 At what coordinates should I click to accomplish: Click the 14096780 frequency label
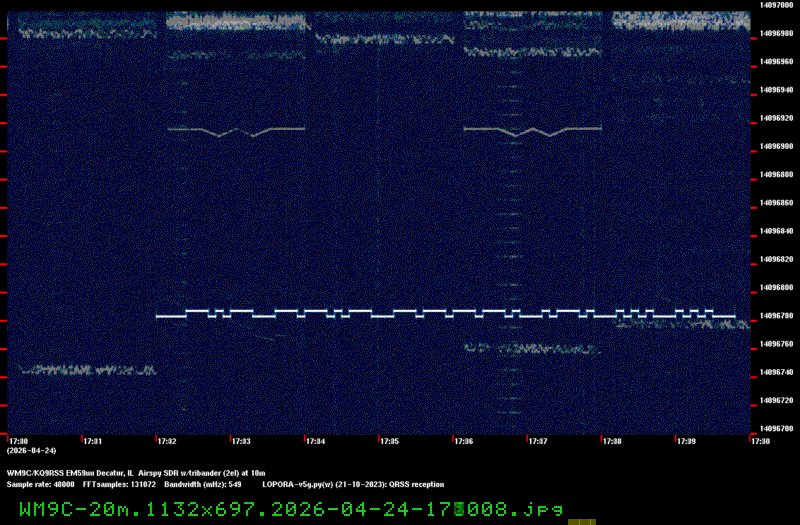pyautogui.click(x=776, y=316)
